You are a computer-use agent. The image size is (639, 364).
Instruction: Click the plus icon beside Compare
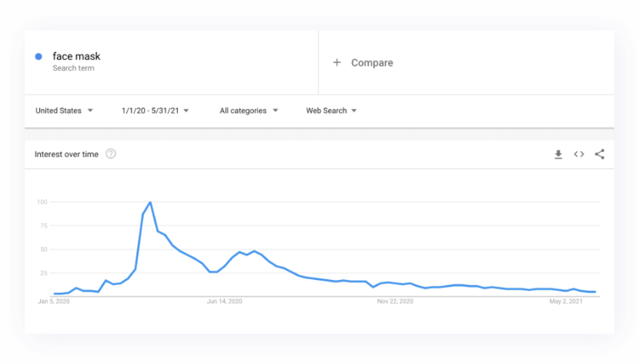coord(337,62)
